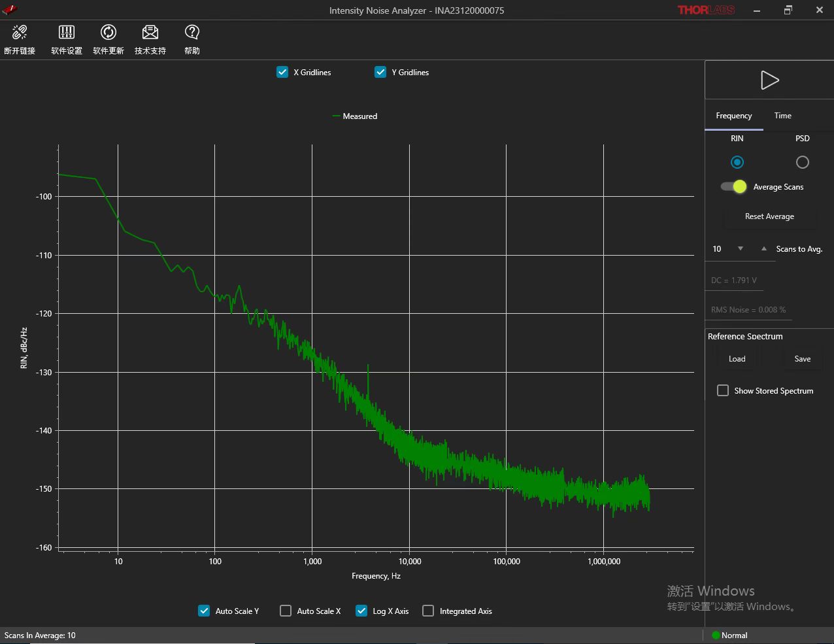Image resolution: width=834 pixels, height=644 pixels.
Task: Open technical support envelope icon
Action: click(150, 33)
